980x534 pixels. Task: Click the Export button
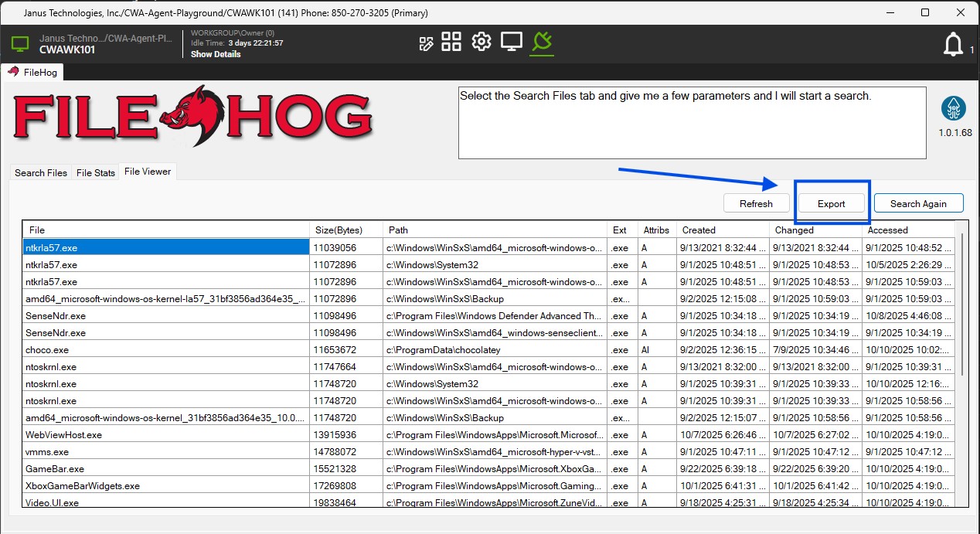pos(832,202)
